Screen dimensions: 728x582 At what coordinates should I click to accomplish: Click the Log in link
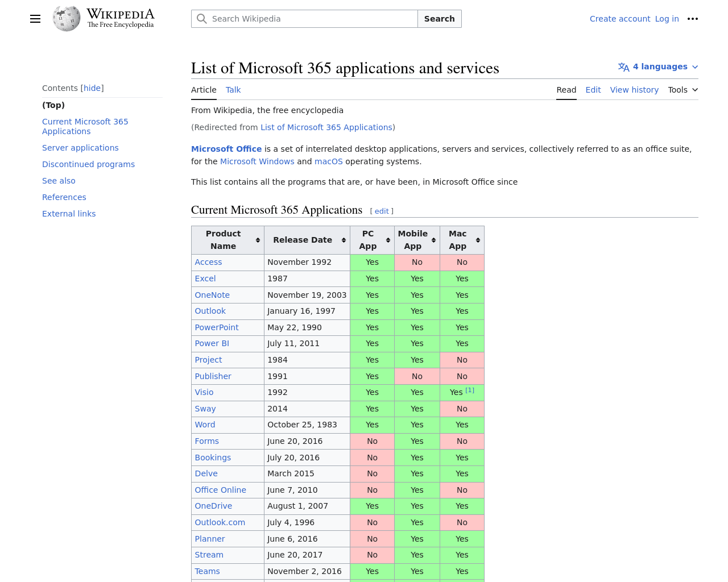(667, 19)
